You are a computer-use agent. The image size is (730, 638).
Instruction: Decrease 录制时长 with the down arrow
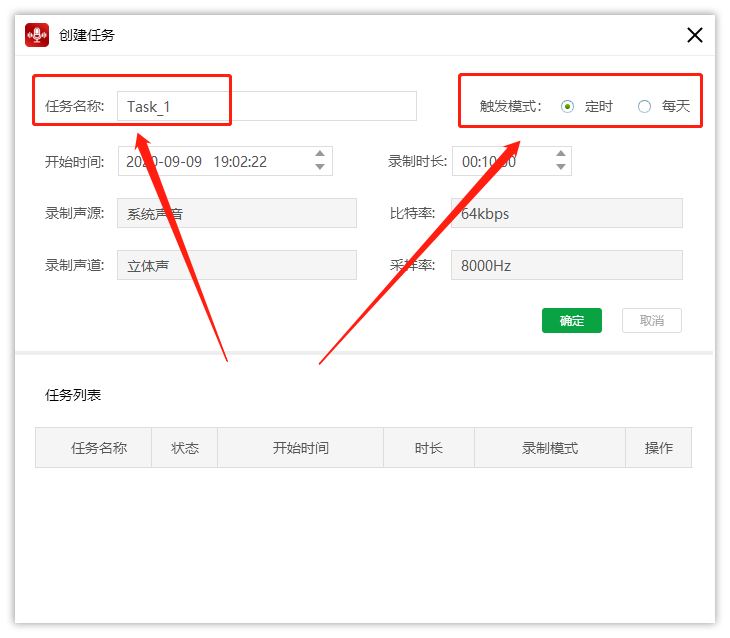coord(560,167)
